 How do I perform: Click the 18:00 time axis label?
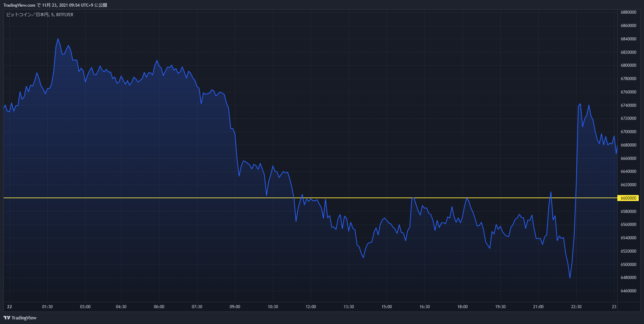[x=462, y=307]
